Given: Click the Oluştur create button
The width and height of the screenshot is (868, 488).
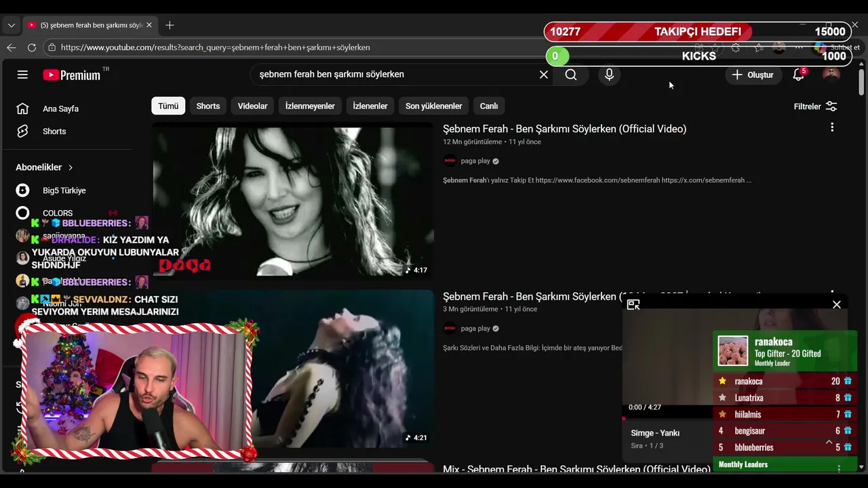Looking at the screenshot, I should [x=753, y=75].
